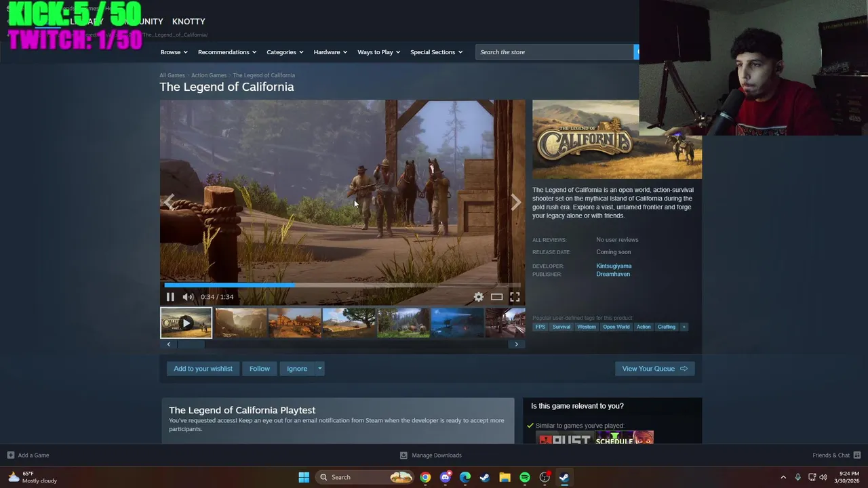Select the Crafting tag

click(667, 327)
